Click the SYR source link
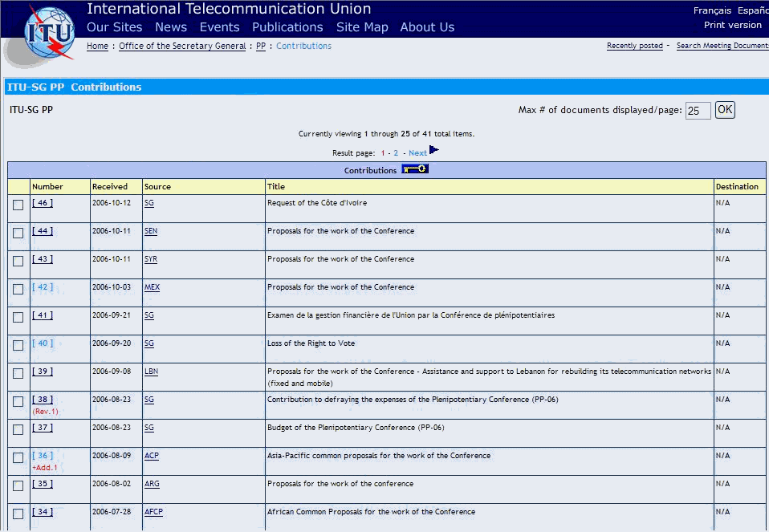The height and width of the screenshot is (532, 769). tap(151, 259)
